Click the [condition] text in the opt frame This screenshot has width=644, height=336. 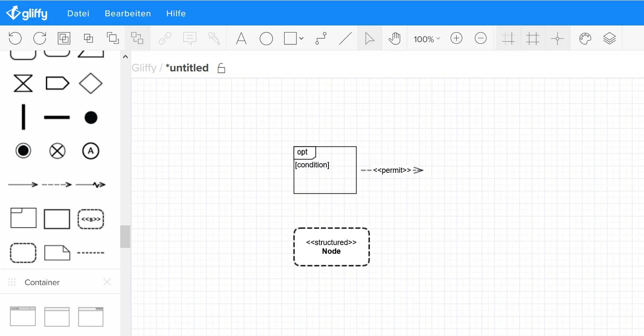click(x=312, y=165)
